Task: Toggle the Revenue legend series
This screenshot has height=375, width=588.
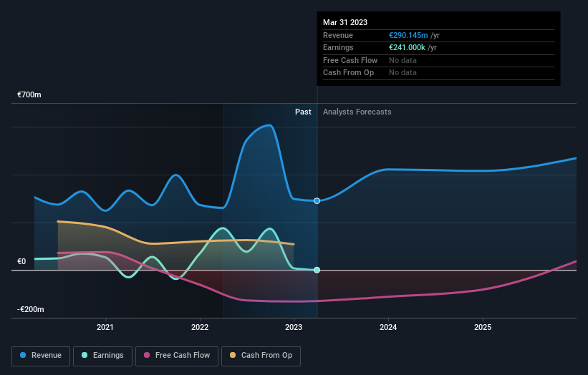Action: tap(41, 356)
